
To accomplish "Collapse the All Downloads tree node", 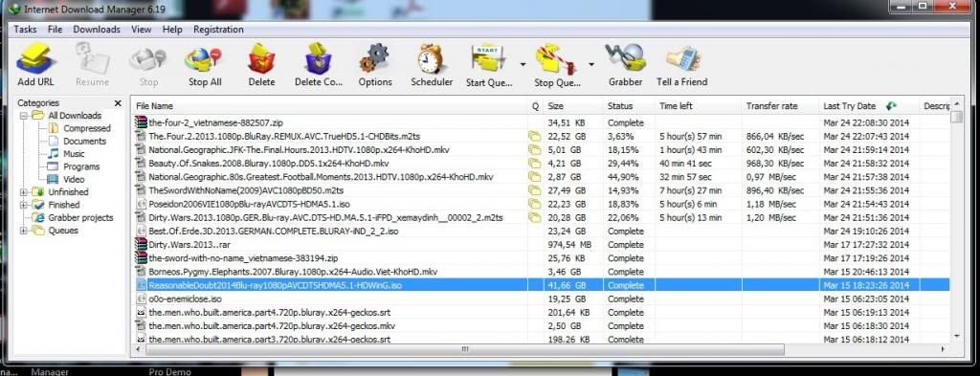I will point(24,116).
